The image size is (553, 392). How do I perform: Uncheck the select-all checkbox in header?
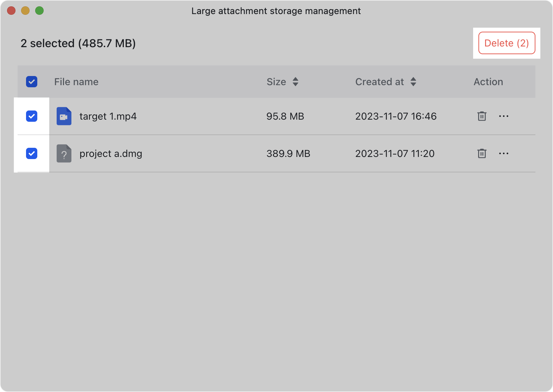coord(32,82)
